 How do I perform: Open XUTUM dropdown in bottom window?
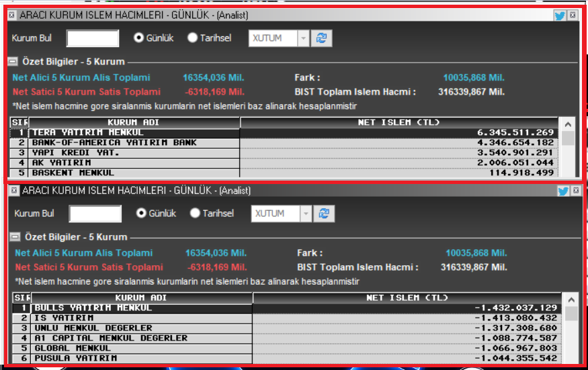(x=306, y=214)
